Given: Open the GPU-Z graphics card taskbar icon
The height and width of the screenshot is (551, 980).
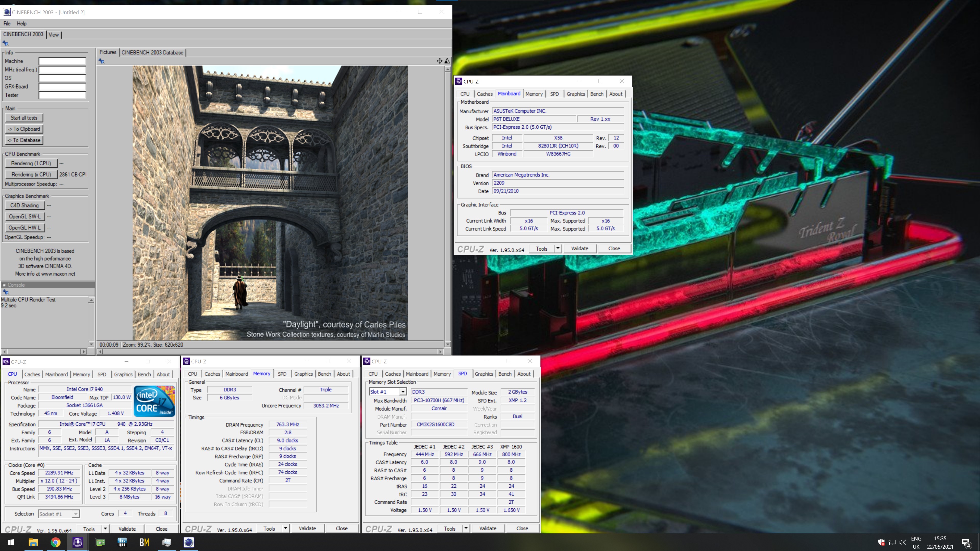Looking at the screenshot, I should pyautogui.click(x=100, y=542).
